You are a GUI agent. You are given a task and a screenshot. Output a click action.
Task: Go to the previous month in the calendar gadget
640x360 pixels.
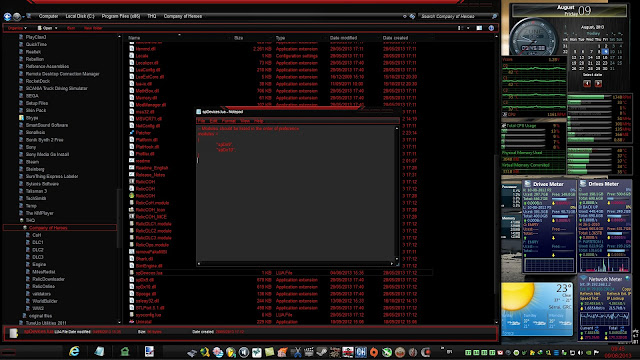(587, 84)
